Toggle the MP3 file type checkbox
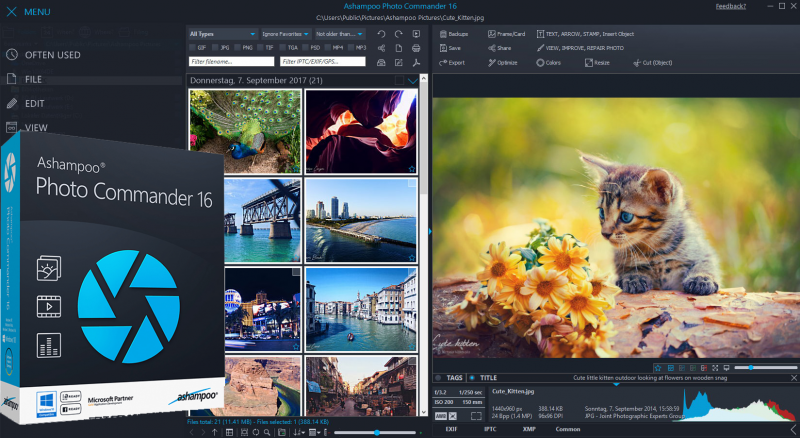The image size is (800, 438). click(x=351, y=47)
